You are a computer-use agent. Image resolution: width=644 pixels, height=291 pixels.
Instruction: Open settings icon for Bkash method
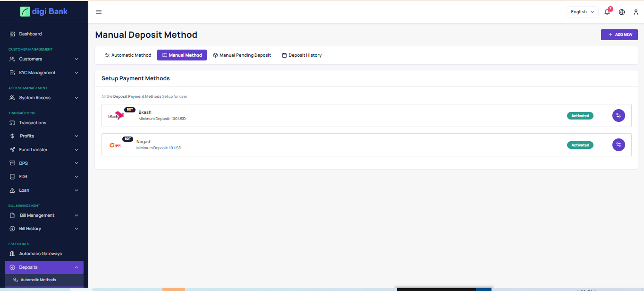(x=619, y=115)
